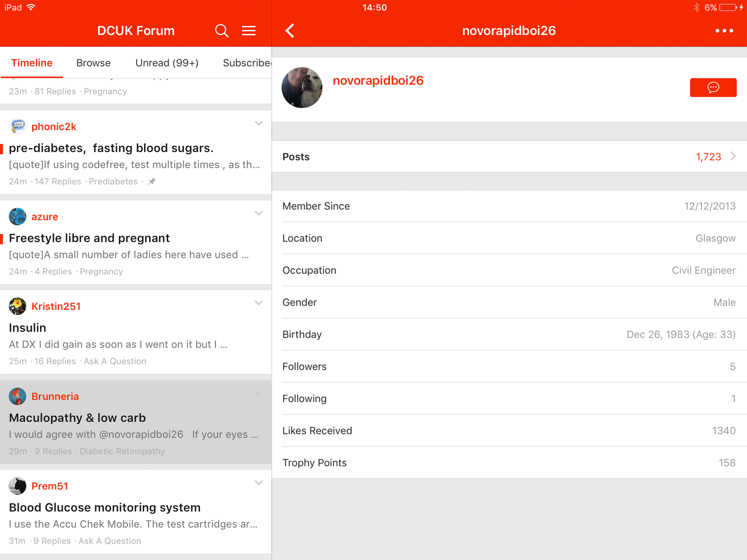The width and height of the screenshot is (747, 560).
Task: Click the red message chat button
Action: coord(713,87)
